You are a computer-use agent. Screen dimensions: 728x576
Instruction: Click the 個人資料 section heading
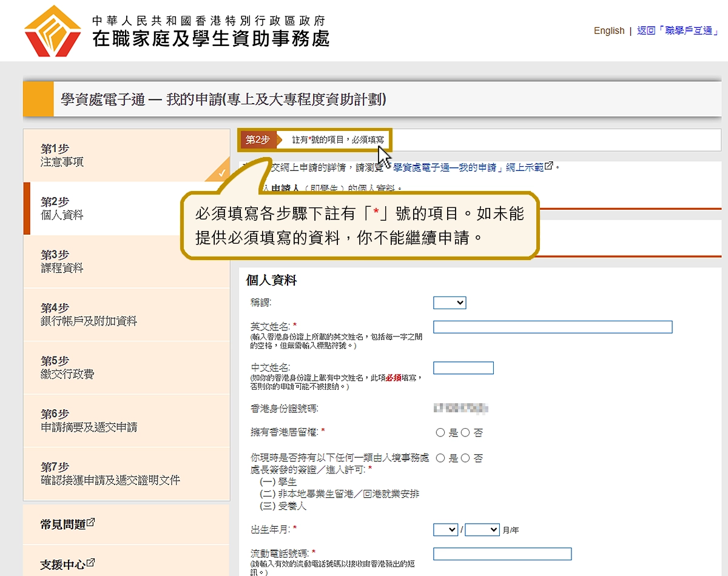271,281
